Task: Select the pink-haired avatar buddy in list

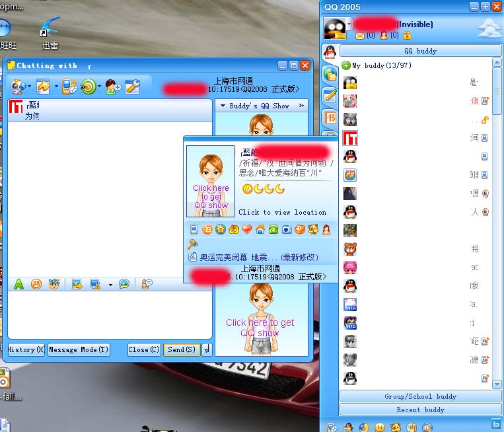Action: [x=350, y=268]
